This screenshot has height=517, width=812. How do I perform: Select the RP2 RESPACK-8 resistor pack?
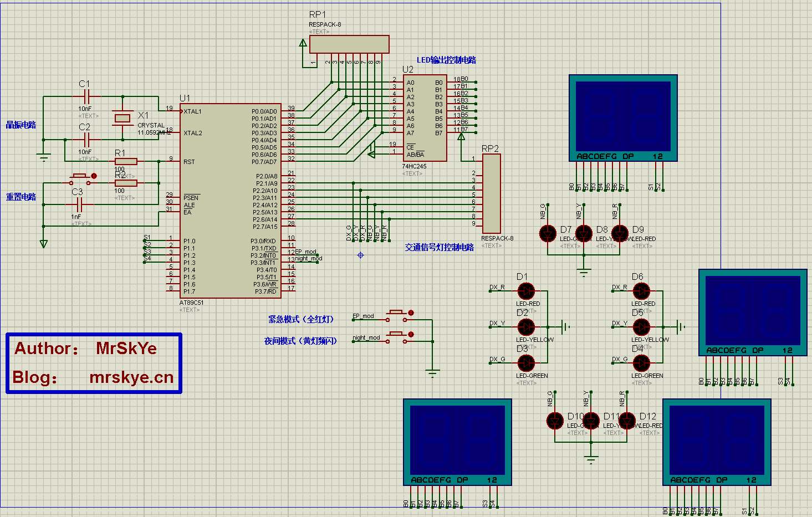click(491, 193)
